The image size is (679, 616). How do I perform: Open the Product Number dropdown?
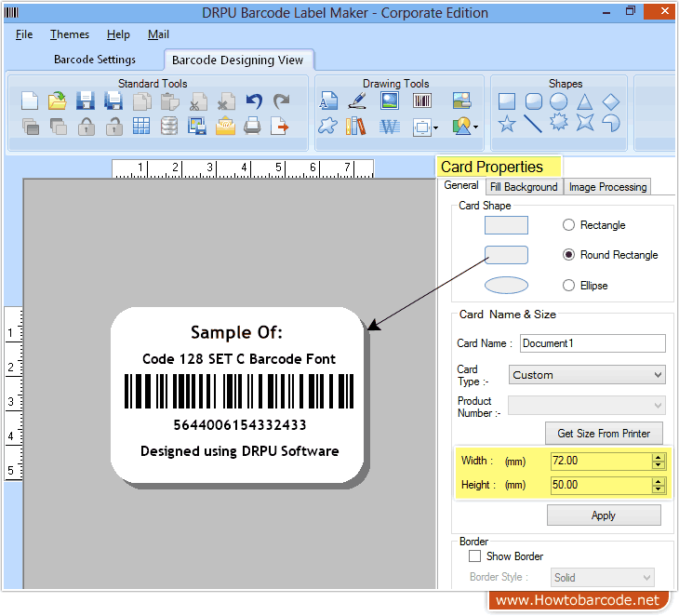(587, 406)
